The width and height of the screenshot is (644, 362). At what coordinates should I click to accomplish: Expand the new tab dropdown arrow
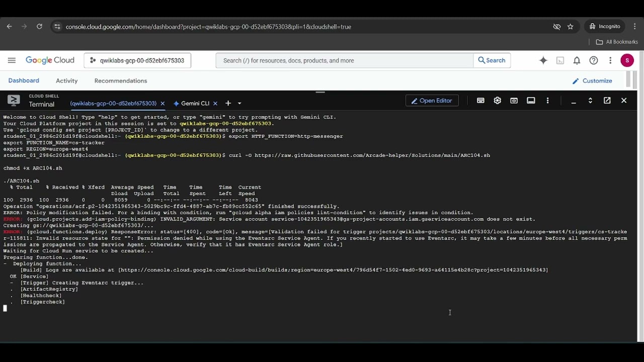(239, 104)
